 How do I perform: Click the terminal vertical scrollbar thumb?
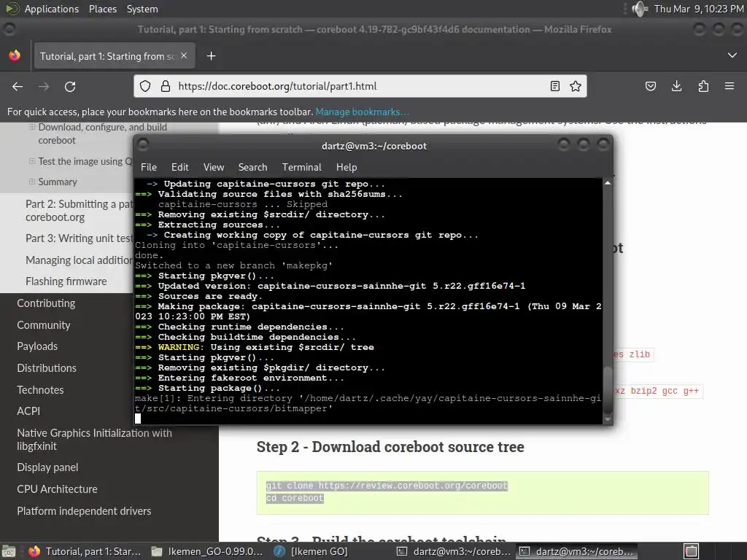608,391
